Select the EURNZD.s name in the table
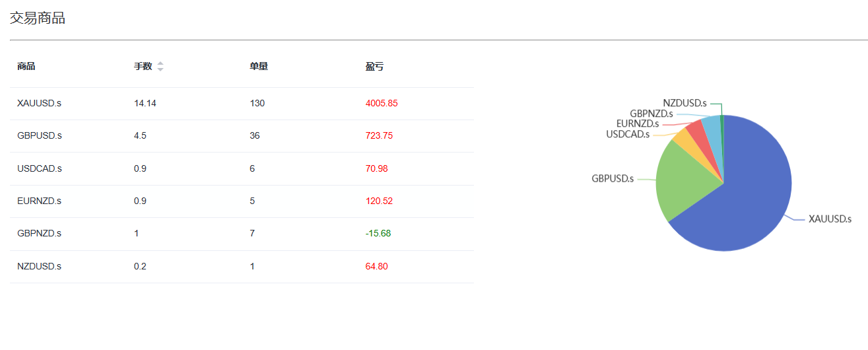Screen dimensions: 868x350 [39, 201]
